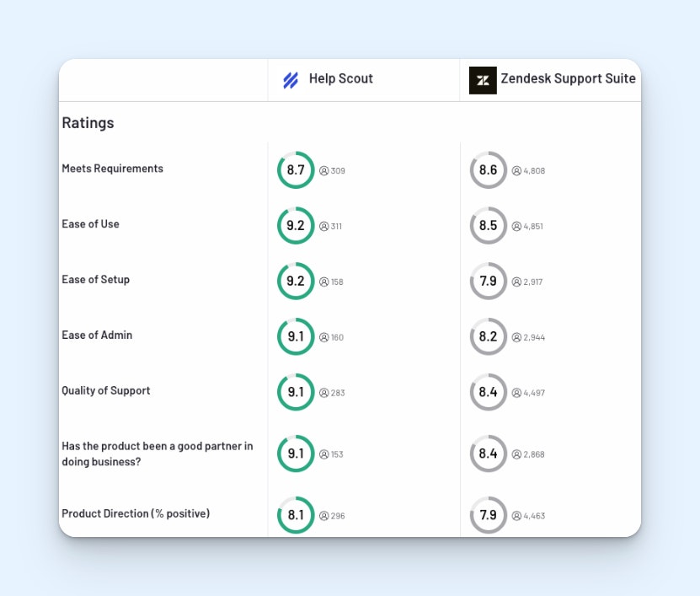Screen dimensions: 700x596
Task: Click the reviewer icon beside the 158 count
Action: (x=324, y=282)
